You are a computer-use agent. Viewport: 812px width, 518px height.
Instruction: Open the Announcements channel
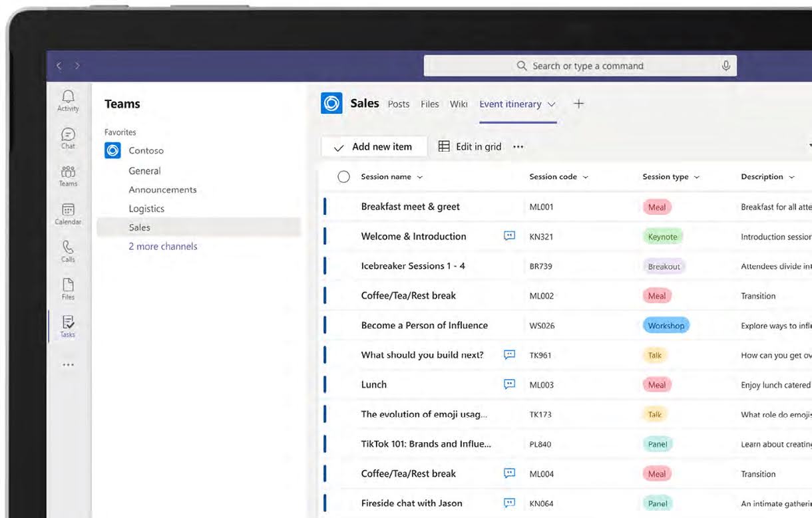[x=162, y=190]
